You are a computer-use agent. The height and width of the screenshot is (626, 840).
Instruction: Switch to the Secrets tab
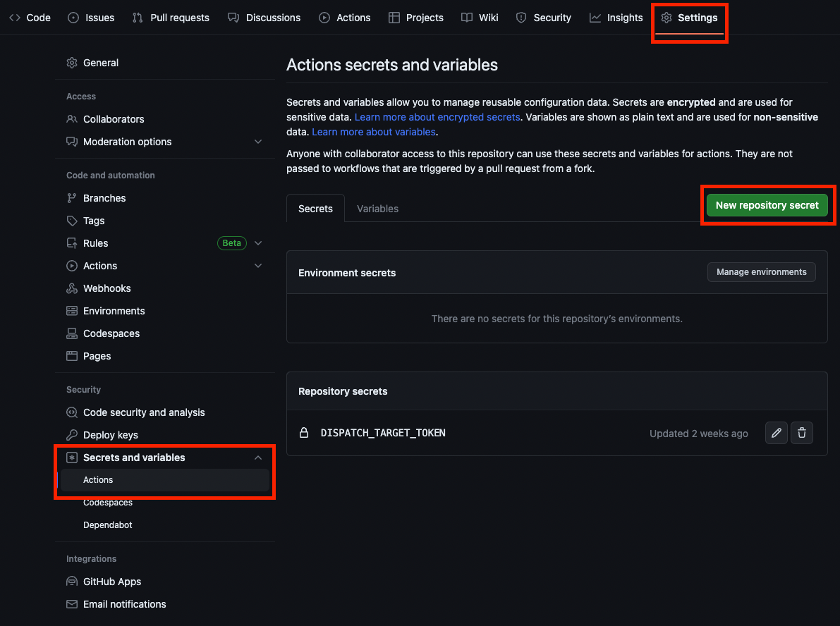[x=315, y=208]
